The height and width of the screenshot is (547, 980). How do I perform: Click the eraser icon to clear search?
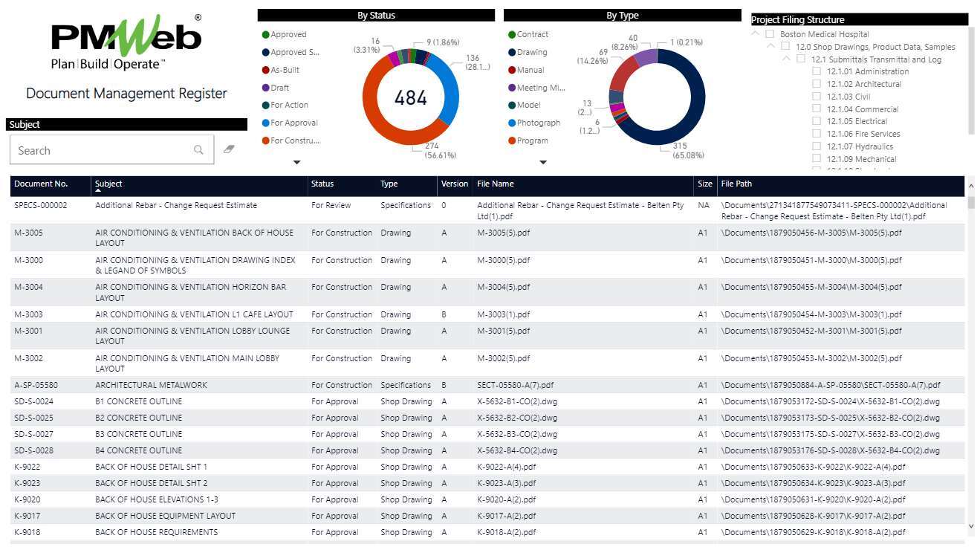coord(229,149)
